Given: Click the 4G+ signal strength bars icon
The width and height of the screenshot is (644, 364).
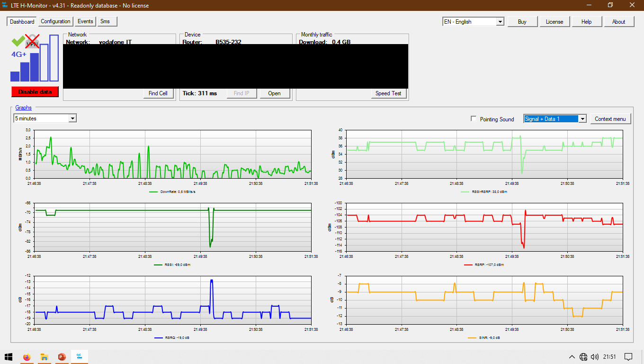Looking at the screenshot, I should click(x=35, y=59).
